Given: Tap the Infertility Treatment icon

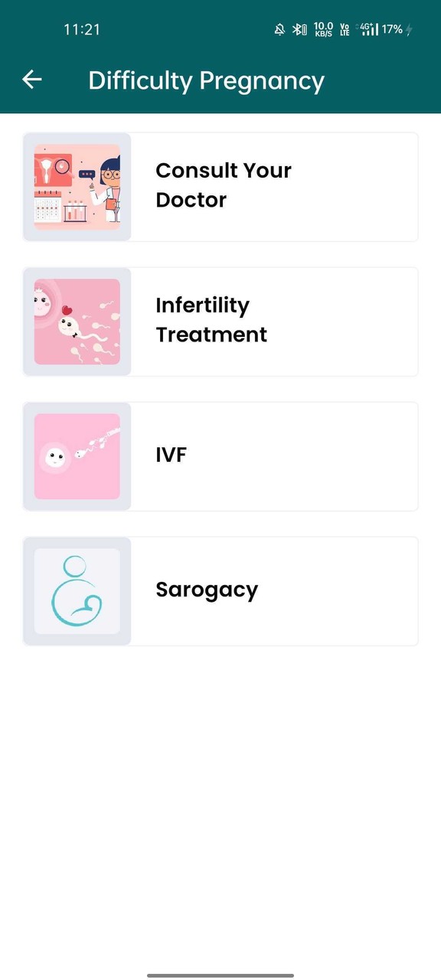Looking at the screenshot, I should (x=77, y=321).
